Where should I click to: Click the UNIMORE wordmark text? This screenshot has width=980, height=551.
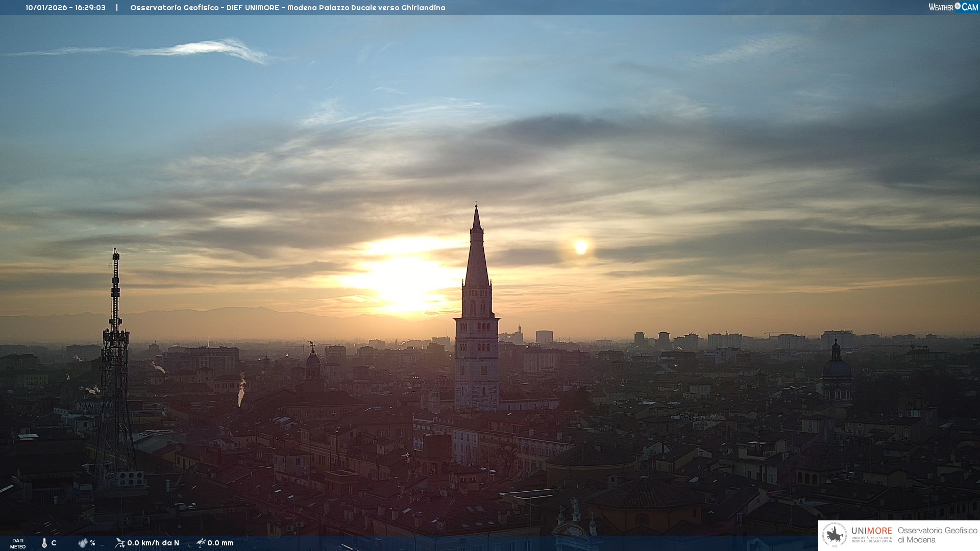coord(871,531)
